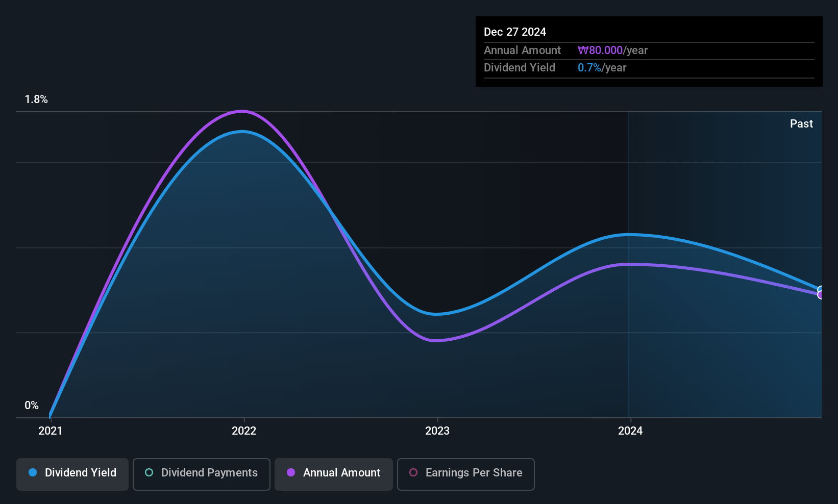This screenshot has width=838, height=504.
Task: Click the blue end marker of yield line
Action: (821, 290)
